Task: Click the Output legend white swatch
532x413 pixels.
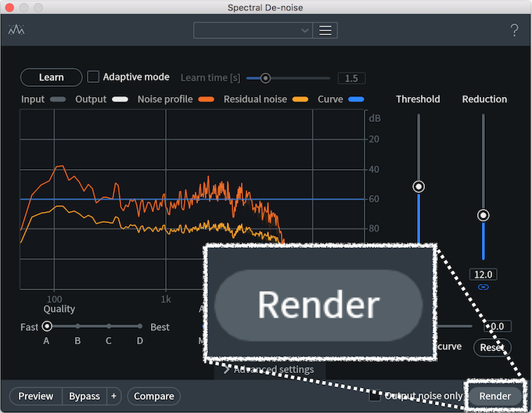Action: tap(120, 99)
